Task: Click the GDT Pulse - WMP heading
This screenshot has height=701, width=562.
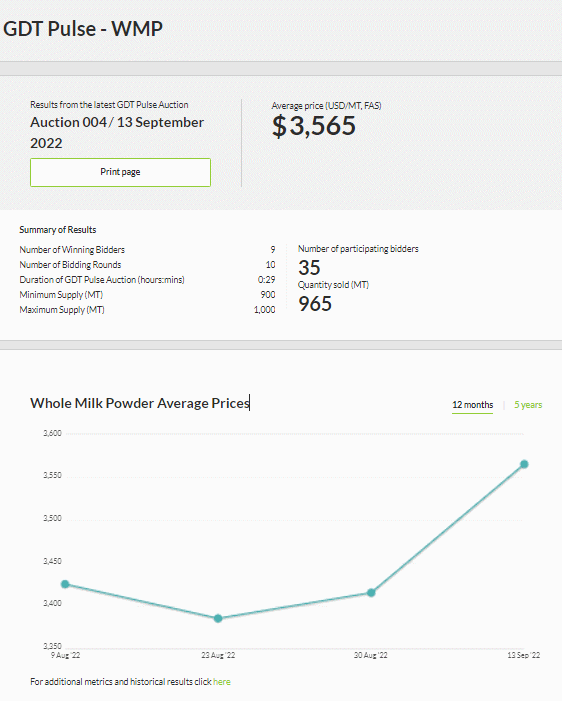Action: point(83,29)
